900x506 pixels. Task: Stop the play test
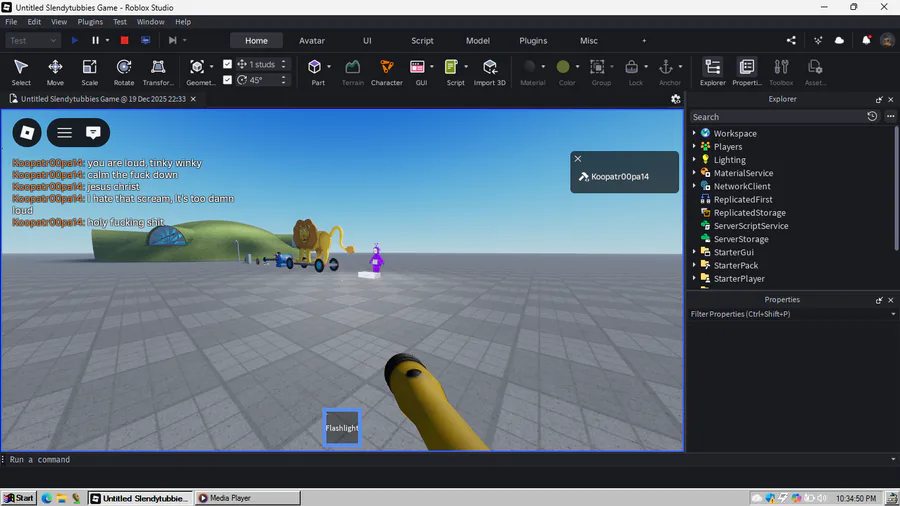pyautogui.click(x=124, y=40)
